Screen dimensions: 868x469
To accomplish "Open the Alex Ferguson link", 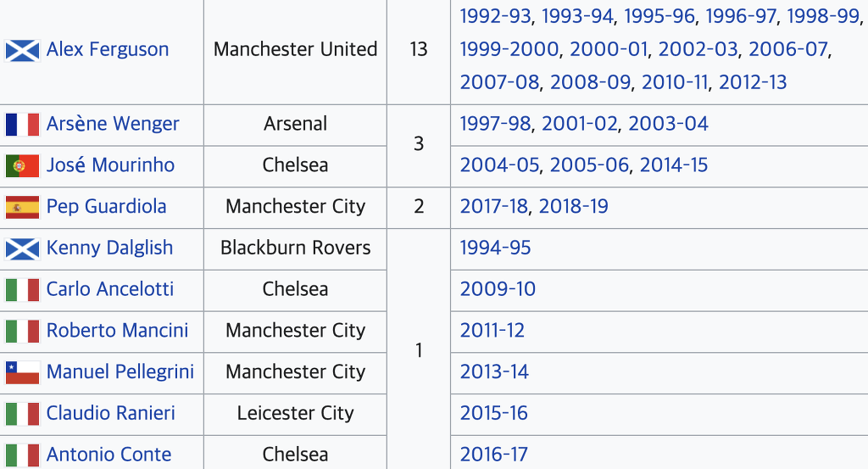I will pyautogui.click(x=108, y=49).
